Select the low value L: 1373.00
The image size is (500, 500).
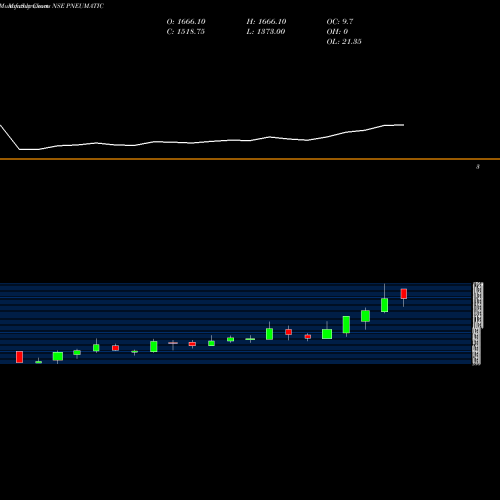click(x=266, y=32)
